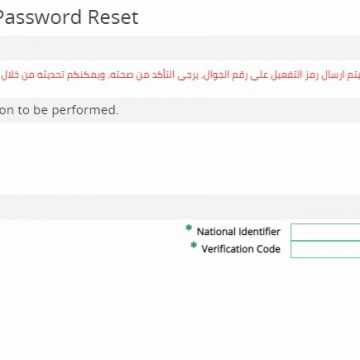Viewport: 360px width, 360px height.
Task: Click the required asterisk beside Verification Code
Action: point(193,245)
